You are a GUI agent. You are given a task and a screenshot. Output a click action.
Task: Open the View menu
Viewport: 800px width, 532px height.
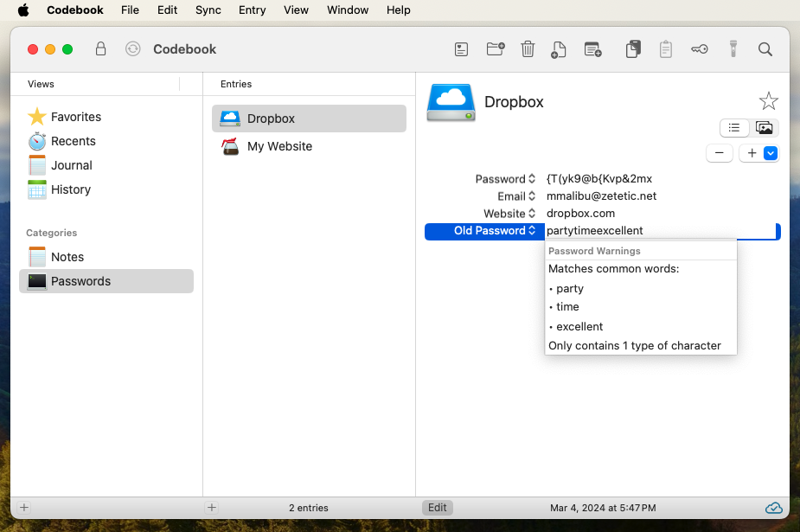[x=296, y=10]
